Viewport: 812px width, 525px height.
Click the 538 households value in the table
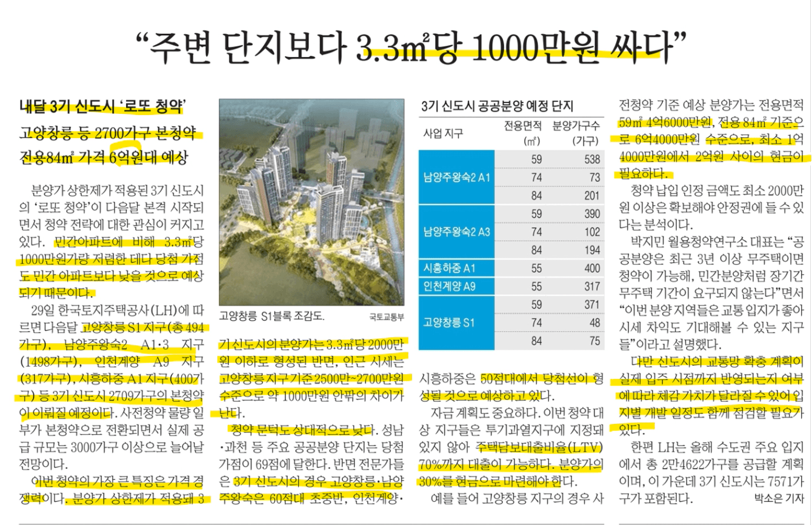click(x=588, y=160)
